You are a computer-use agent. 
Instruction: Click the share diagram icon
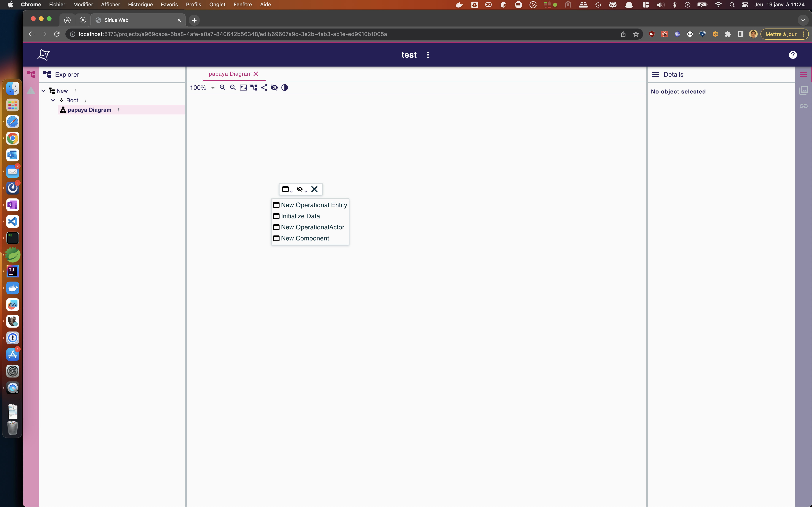point(264,88)
